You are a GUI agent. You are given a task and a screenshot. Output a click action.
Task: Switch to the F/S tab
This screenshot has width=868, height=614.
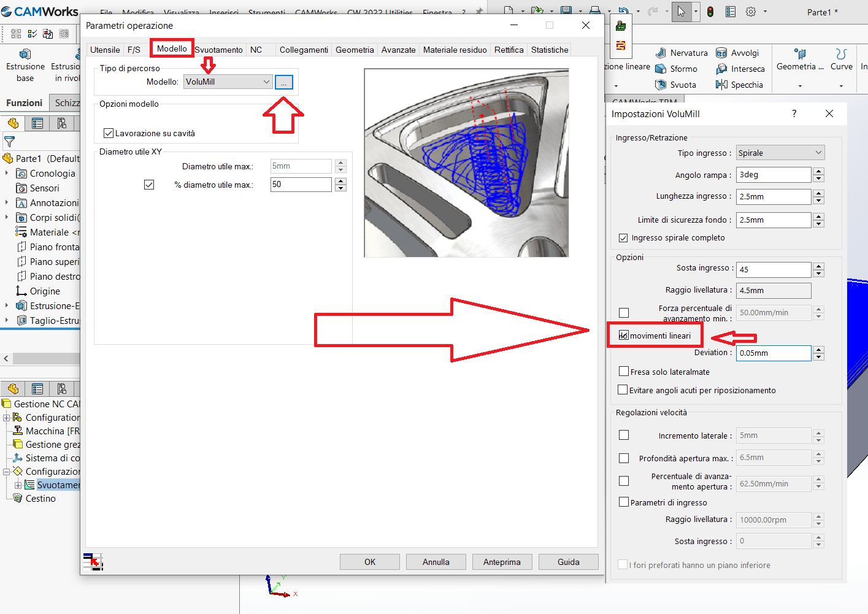pos(134,50)
